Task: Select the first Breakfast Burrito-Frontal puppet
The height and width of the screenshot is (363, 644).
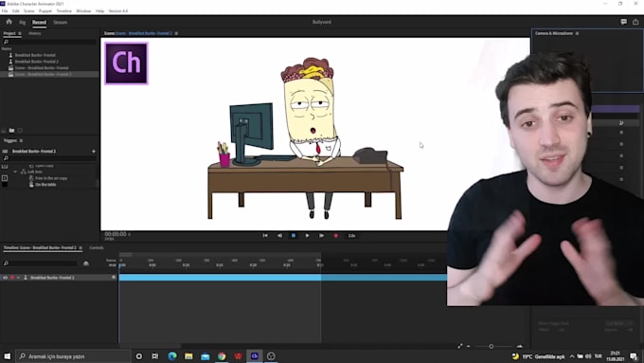Action: pyautogui.click(x=35, y=55)
